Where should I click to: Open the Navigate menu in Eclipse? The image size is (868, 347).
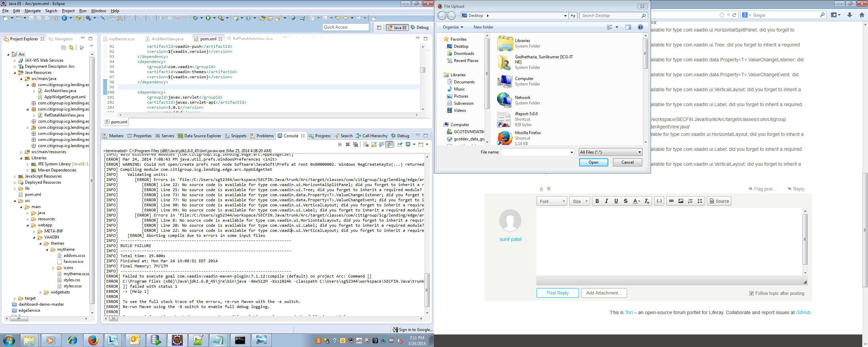coord(33,11)
